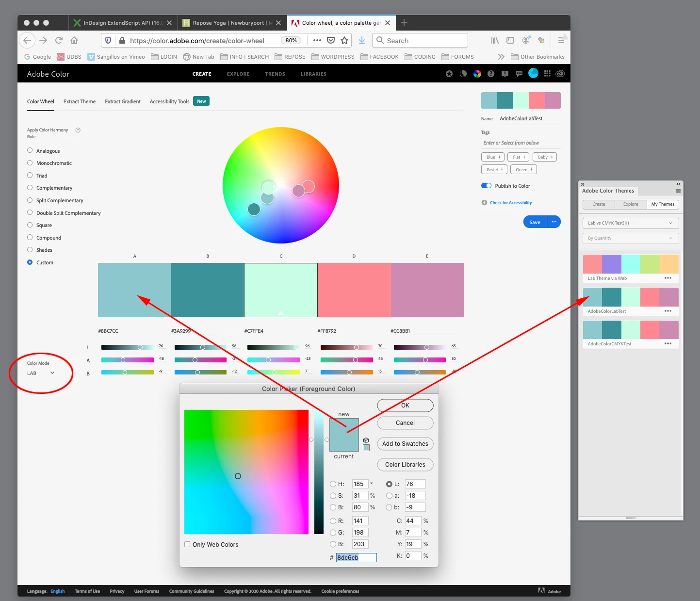Bookmark this page with the star icon

pyautogui.click(x=344, y=40)
